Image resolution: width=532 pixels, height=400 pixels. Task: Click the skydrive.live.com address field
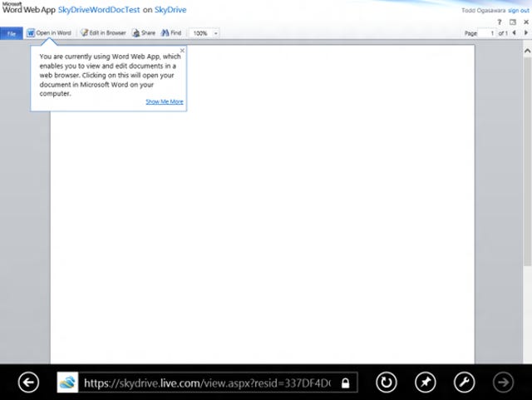(207, 383)
